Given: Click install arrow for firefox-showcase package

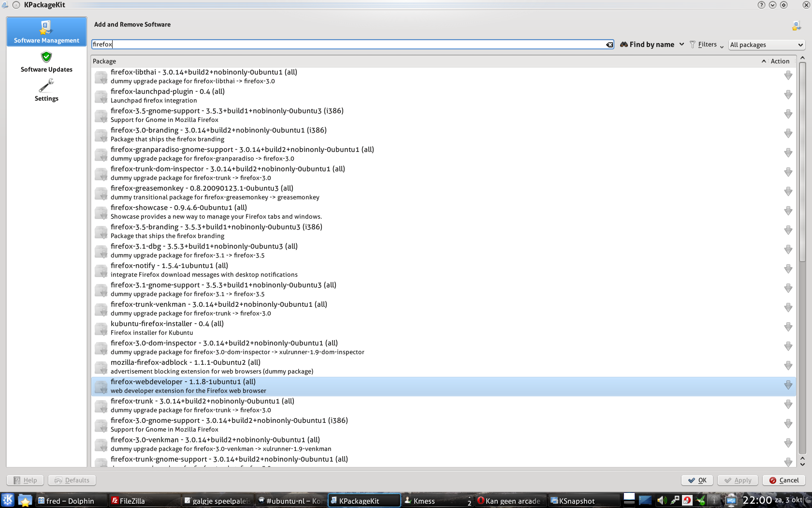Looking at the screenshot, I should 788,211.
